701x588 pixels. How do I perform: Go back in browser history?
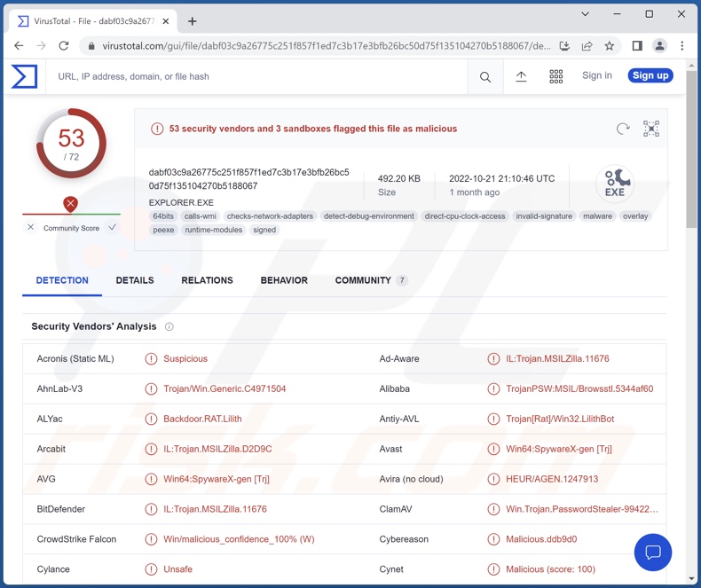click(x=19, y=45)
